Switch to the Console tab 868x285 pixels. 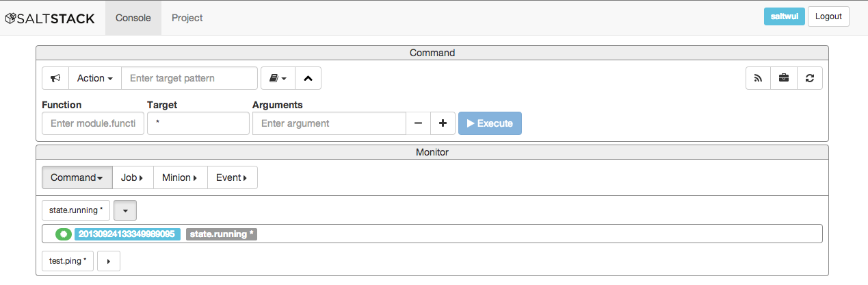[x=133, y=18]
